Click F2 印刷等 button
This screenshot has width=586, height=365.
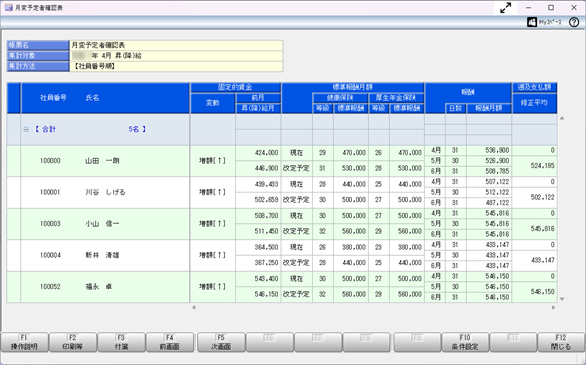73,342
